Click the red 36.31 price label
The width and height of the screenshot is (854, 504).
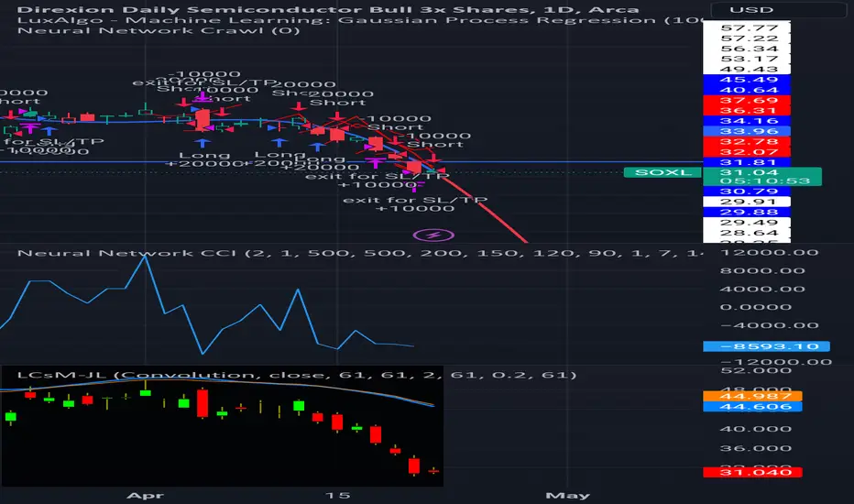(749, 111)
